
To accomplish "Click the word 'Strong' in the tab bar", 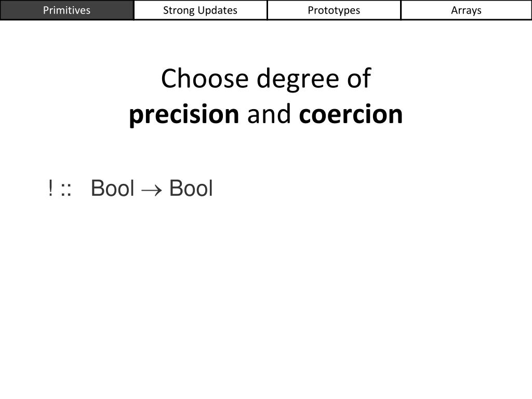I will coord(179,10).
